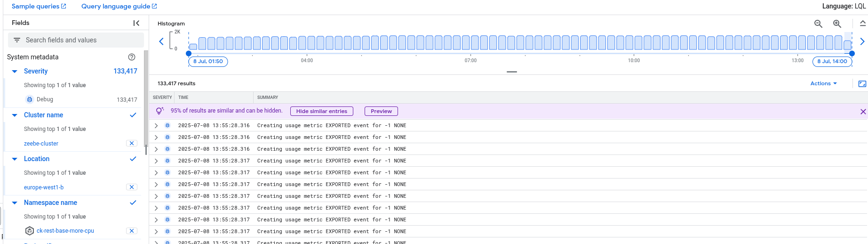Collapse the histogram panel
This screenshot has width=868, height=244.
tap(862, 23)
